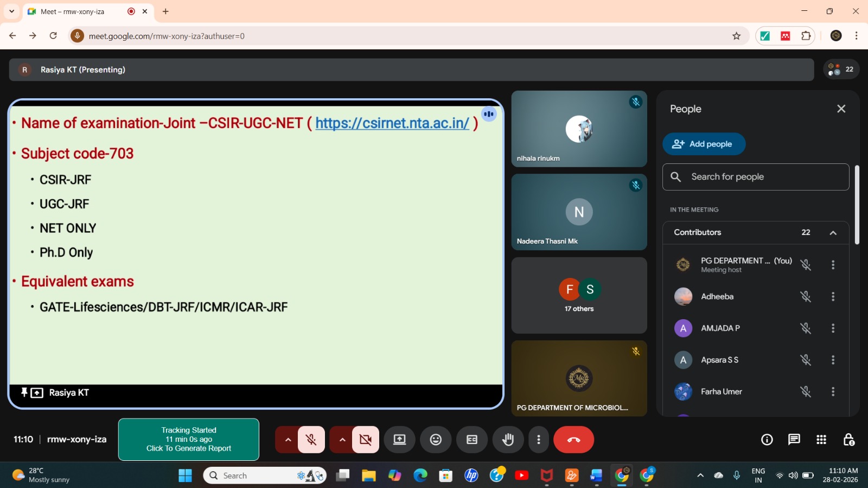Open the activities grid icon
The width and height of the screenshot is (868, 488).
[x=821, y=440]
